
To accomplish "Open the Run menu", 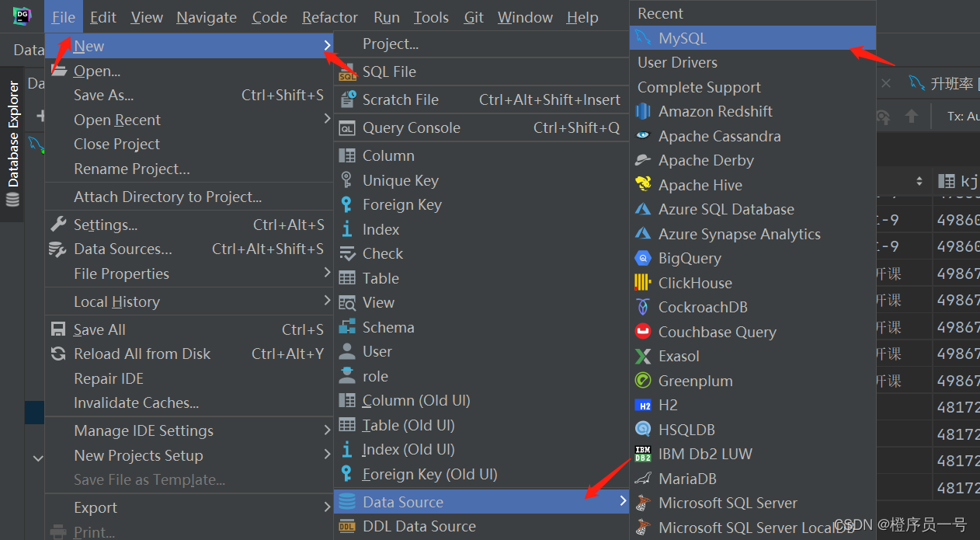I will point(387,17).
